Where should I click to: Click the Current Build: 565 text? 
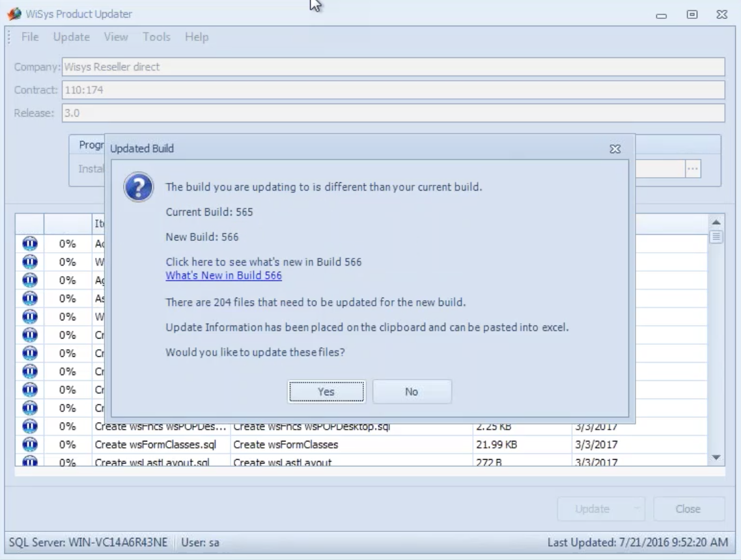click(x=210, y=212)
